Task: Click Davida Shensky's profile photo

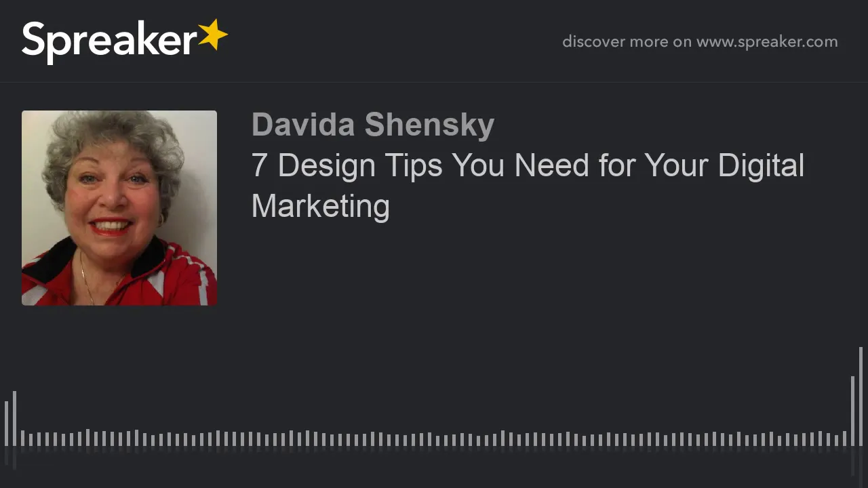Action: coord(119,208)
